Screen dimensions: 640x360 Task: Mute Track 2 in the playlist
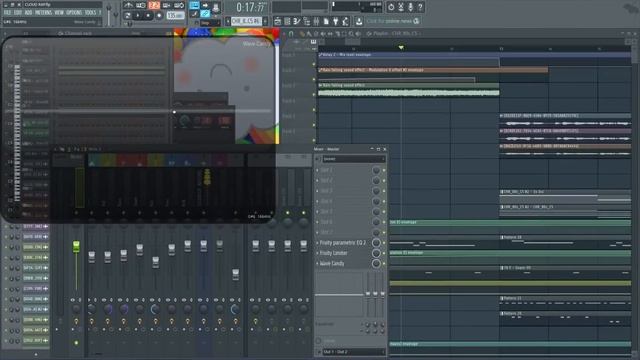[x=314, y=79]
